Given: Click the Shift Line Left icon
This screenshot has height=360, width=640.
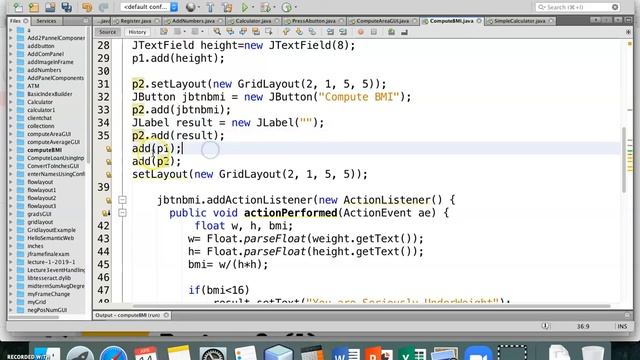Looking at the screenshot, I should pyautogui.click(x=330, y=32).
